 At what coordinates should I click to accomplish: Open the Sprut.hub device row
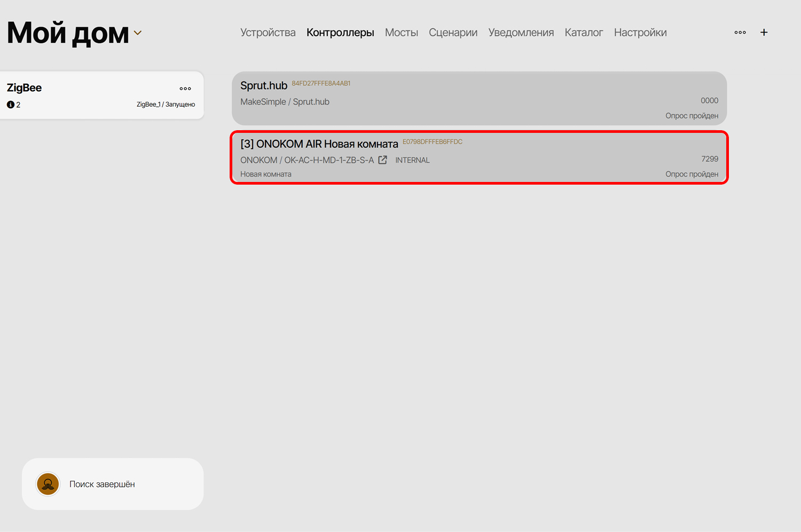tap(480, 99)
